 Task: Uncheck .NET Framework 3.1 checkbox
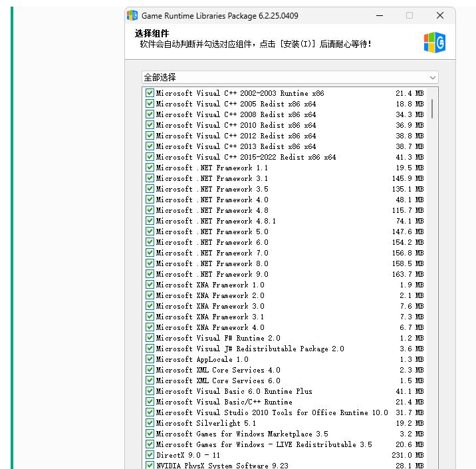(x=150, y=178)
